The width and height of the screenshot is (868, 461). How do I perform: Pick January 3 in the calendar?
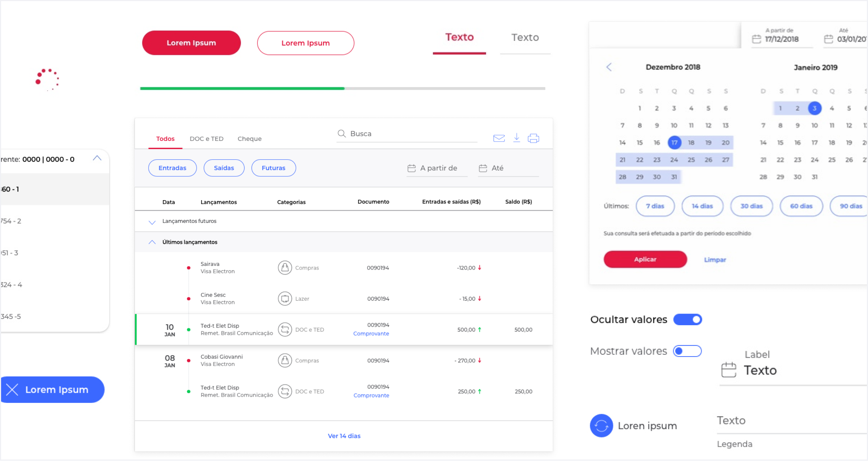[x=814, y=108]
